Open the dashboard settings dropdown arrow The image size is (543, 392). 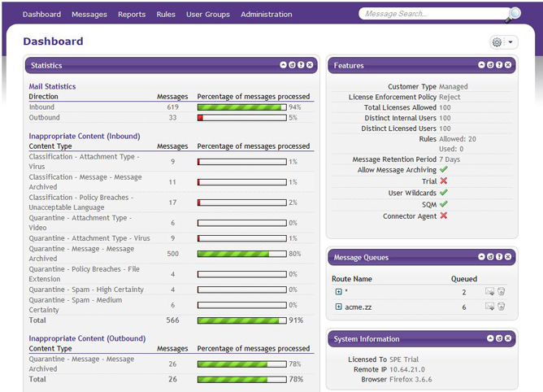pyautogui.click(x=510, y=42)
